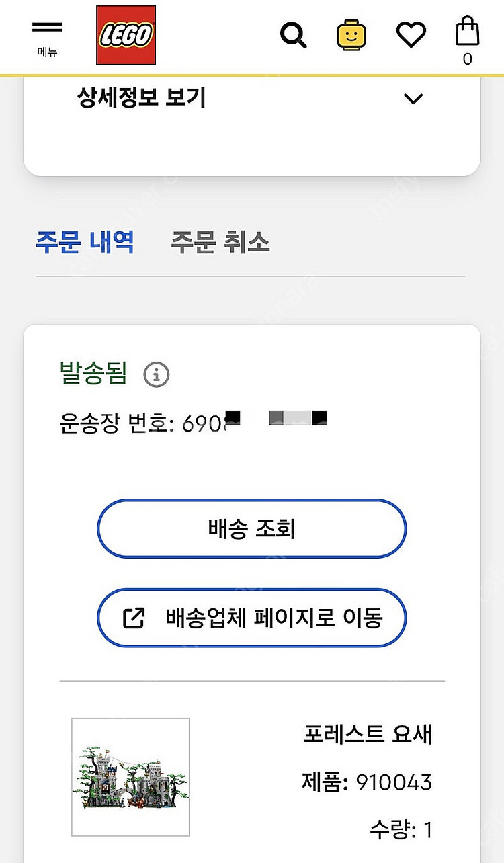504x863 pixels.
Task: Open the 포레스트 요새 product thumbnail
Action: (130, 776)
